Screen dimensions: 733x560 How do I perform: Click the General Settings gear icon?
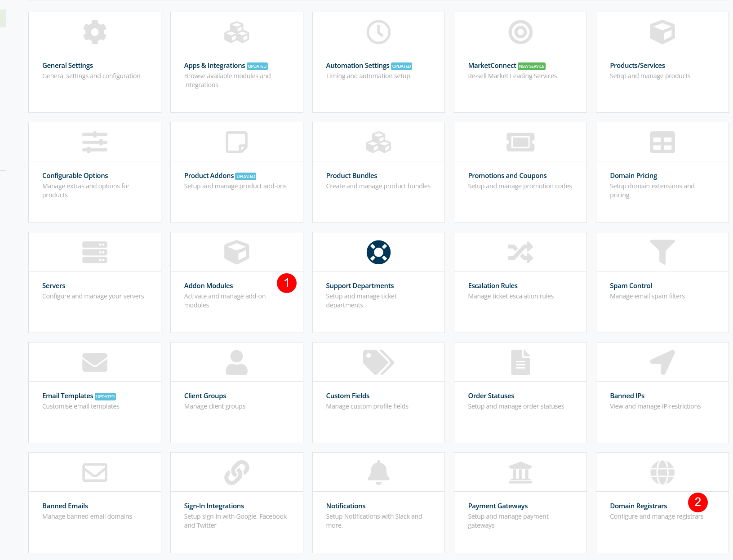tap(95, 32)
